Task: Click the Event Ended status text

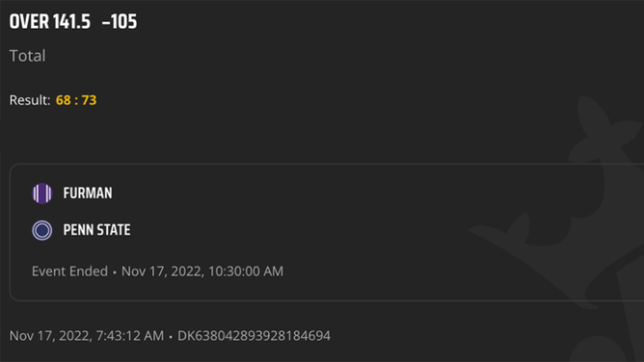Action: coord(69,271)
